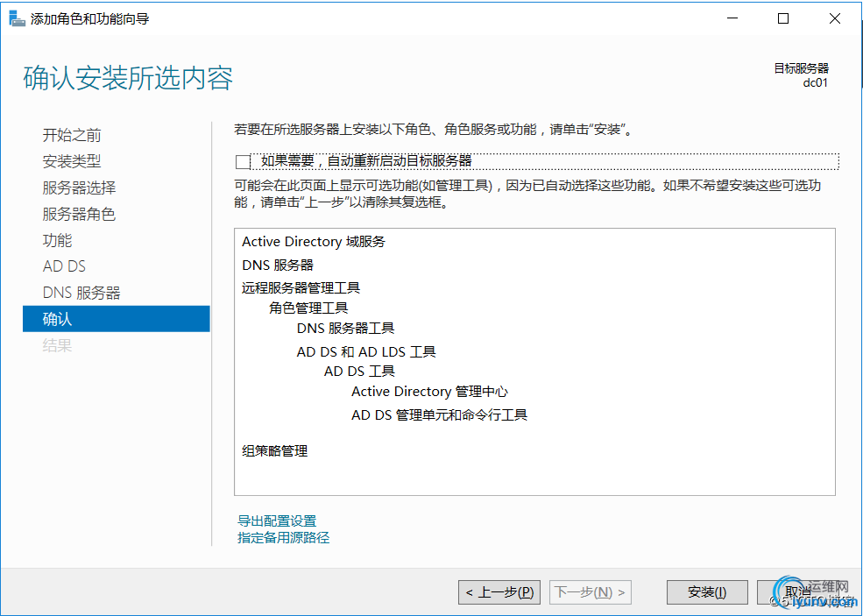Select AD DS 和 AD LDS 工具 entry
863x616 pixels.
[x=366, y=351]
